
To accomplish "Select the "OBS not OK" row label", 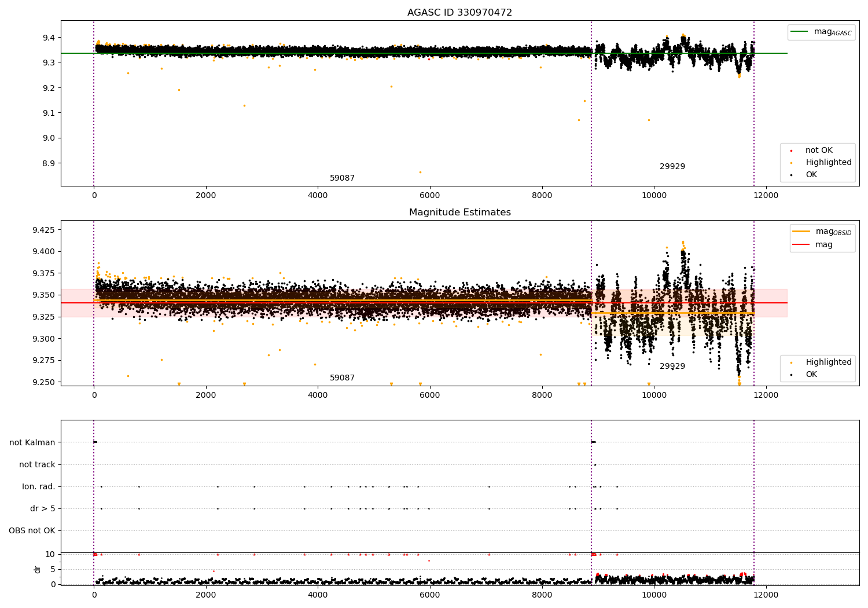I will point(32,531).
